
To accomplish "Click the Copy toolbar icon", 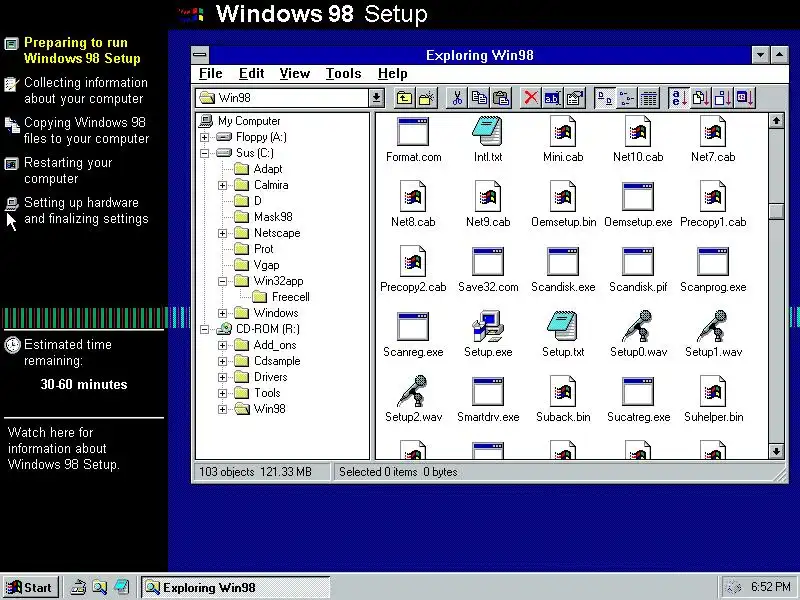I will pyautogui.click(x=479, y=97).
